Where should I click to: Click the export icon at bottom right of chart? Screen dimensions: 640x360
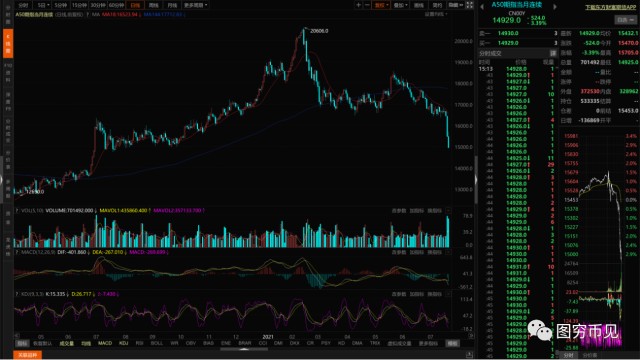click(x=469, y=355)
